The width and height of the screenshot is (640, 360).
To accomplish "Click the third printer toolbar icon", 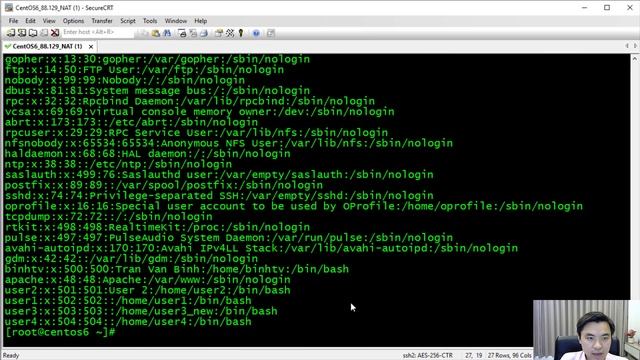I will pos(204,33).
